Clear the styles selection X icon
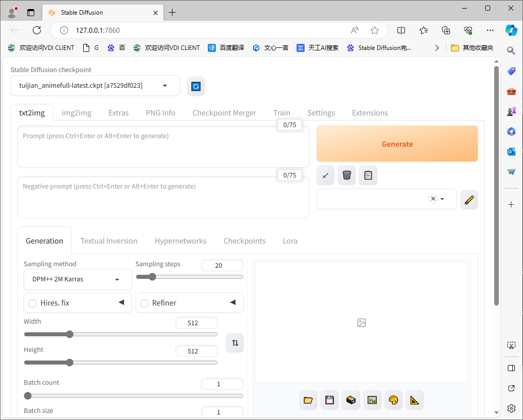The image size is (523, 420). pyautogui.click(x=433, y=199)
